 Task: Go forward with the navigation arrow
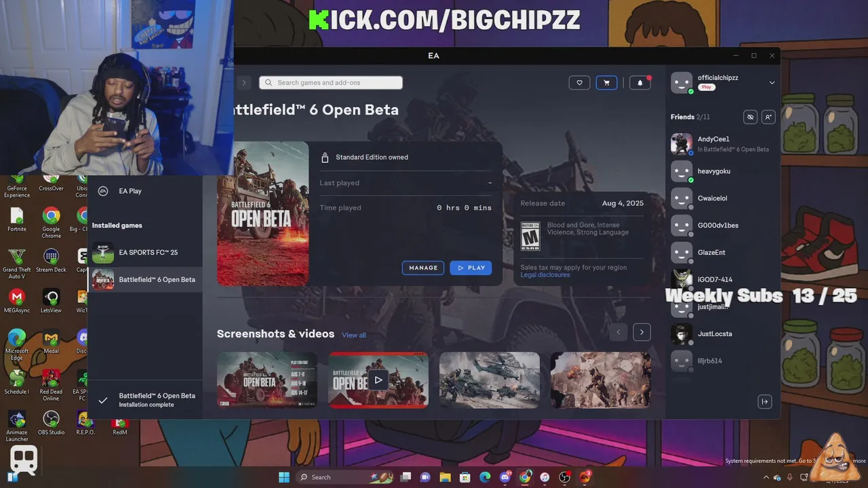[244, 83]
